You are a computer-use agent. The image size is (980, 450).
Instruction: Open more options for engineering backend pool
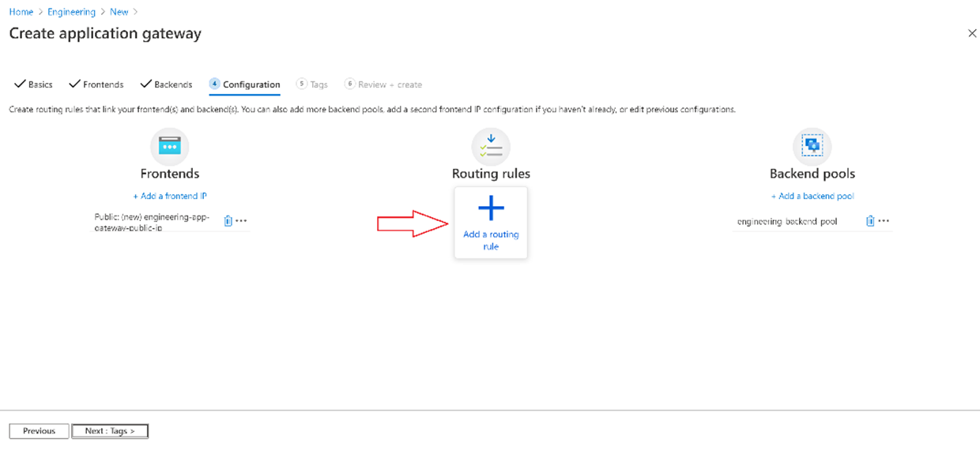tap(884, 221)
